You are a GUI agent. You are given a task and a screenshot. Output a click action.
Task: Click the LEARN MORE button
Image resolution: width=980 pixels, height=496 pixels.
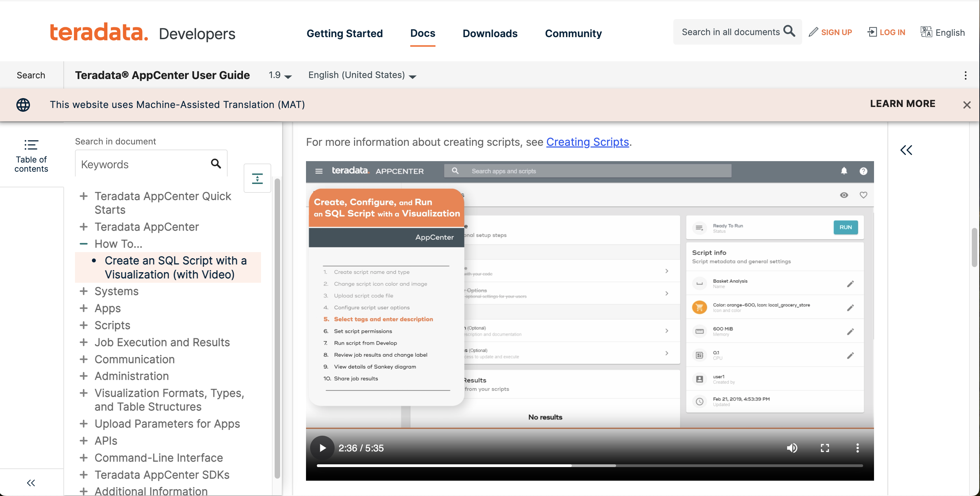point(902,104)
